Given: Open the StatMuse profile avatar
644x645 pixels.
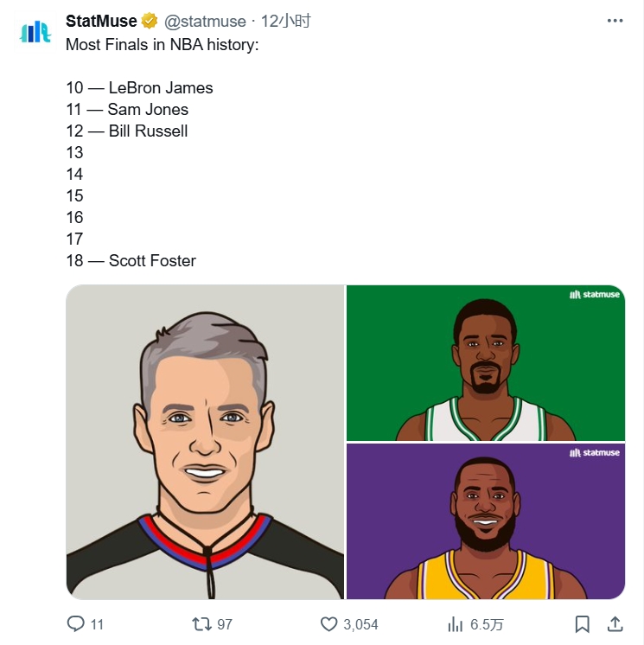Looking at the screenshot, I should click(36, 32).
